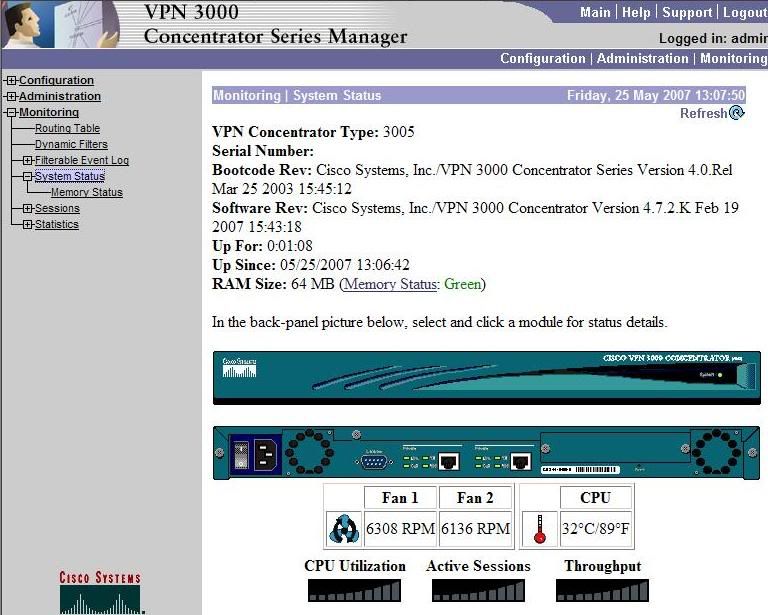The height and width of the screenshot is (615, 768).
Task: Open Support from top navigation
Action: click(x=687, y=12)
